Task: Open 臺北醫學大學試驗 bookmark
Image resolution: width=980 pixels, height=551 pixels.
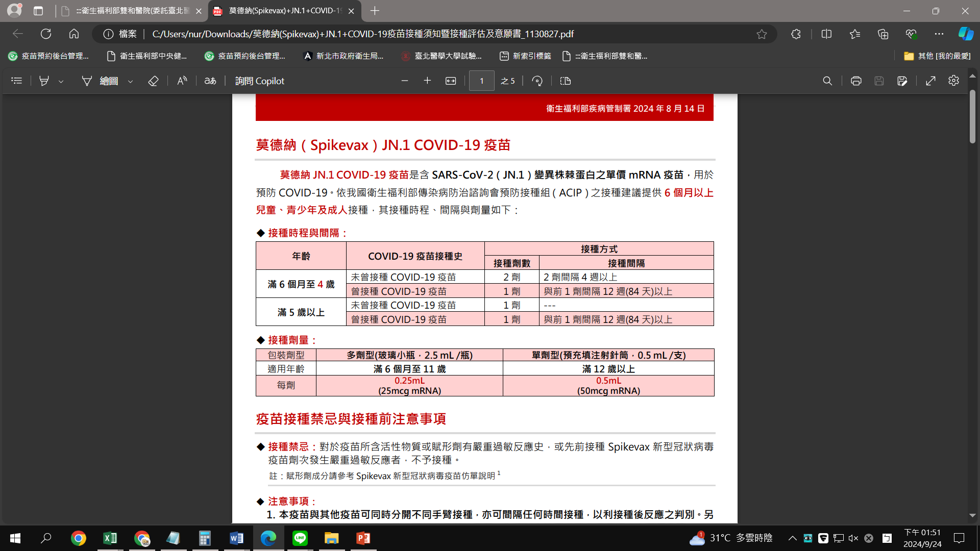Action: [442, 56]
